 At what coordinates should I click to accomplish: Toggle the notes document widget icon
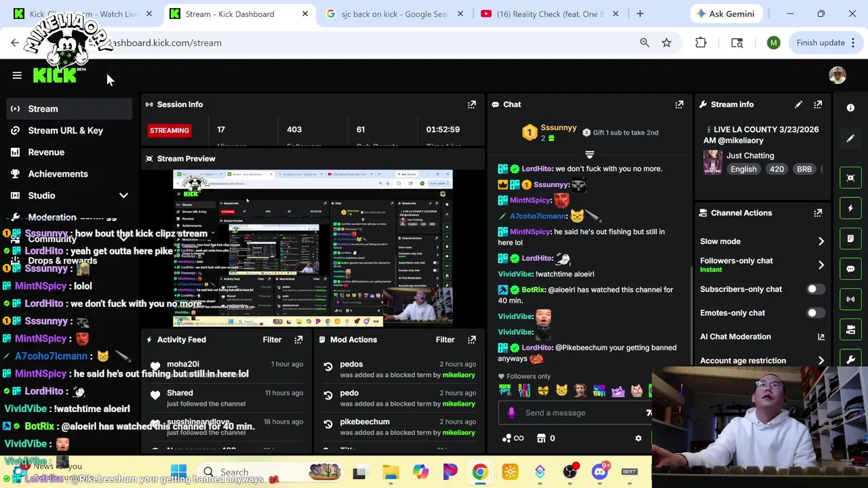click(x=850, y=239)
